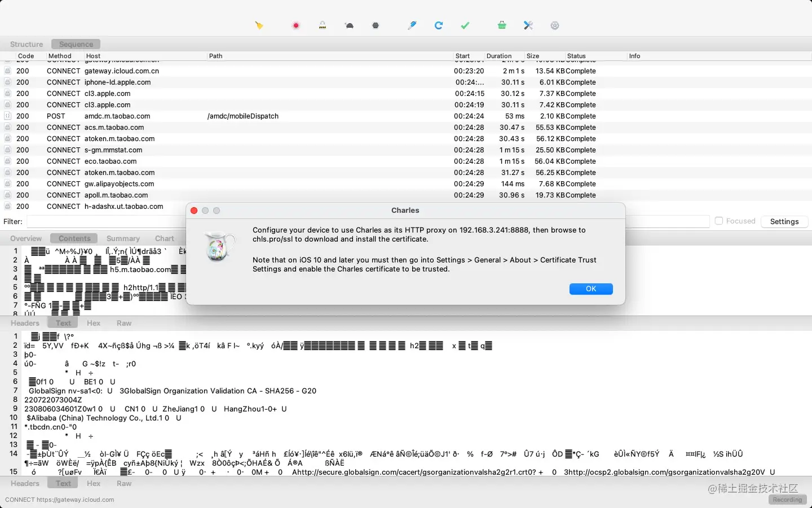Clear the session with the broom icon
This screenshot has height=508, width=812.
pyautogui.click(x=259, y=25)
